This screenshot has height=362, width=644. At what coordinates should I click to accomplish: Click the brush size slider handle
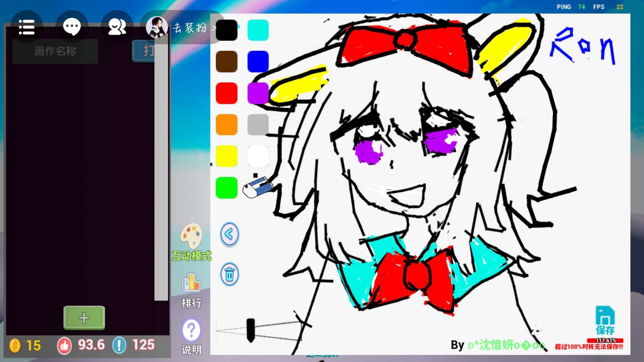pyautogui.click(x=251, y=330)
